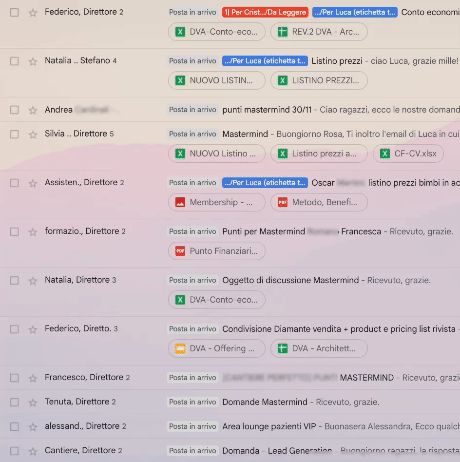This screenshot has height=462, width=460.
Task: Check the Francesco, Direttore email row
Action: click(x=14, y=378)
